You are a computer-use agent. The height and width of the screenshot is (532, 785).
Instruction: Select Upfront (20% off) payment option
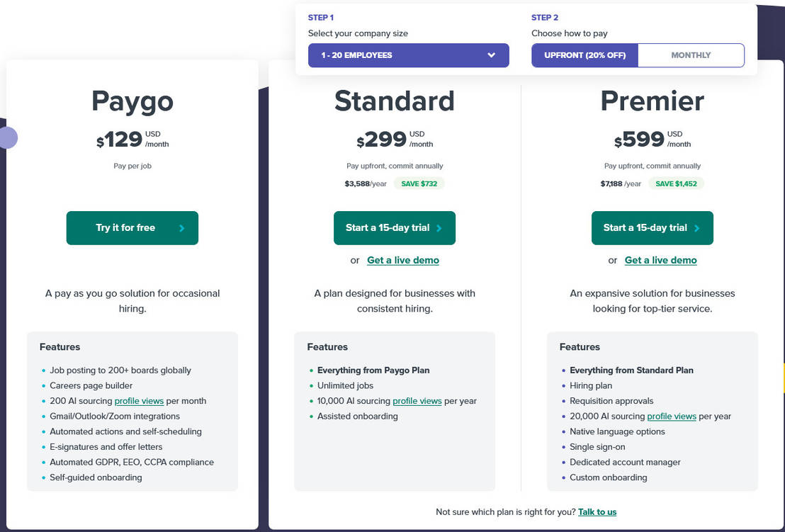[x=584, y=55]
